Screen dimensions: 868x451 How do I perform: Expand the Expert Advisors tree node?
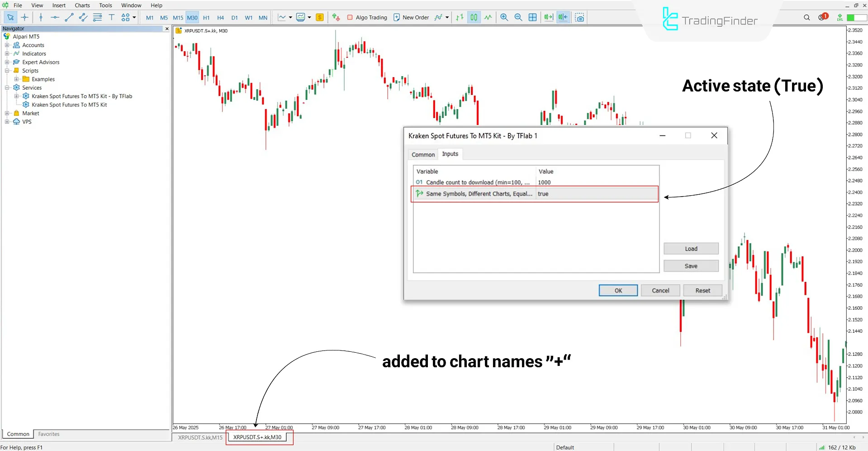[7, 62]
